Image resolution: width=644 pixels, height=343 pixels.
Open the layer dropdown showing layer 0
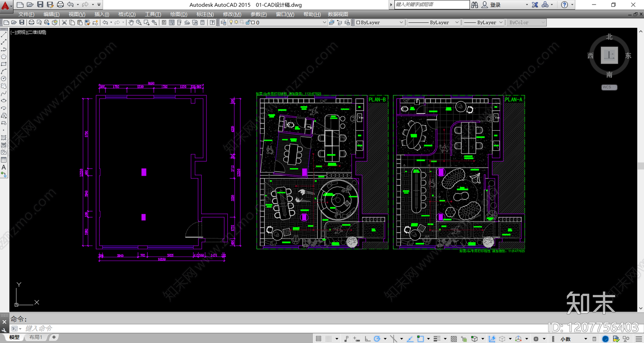point(278,23)
